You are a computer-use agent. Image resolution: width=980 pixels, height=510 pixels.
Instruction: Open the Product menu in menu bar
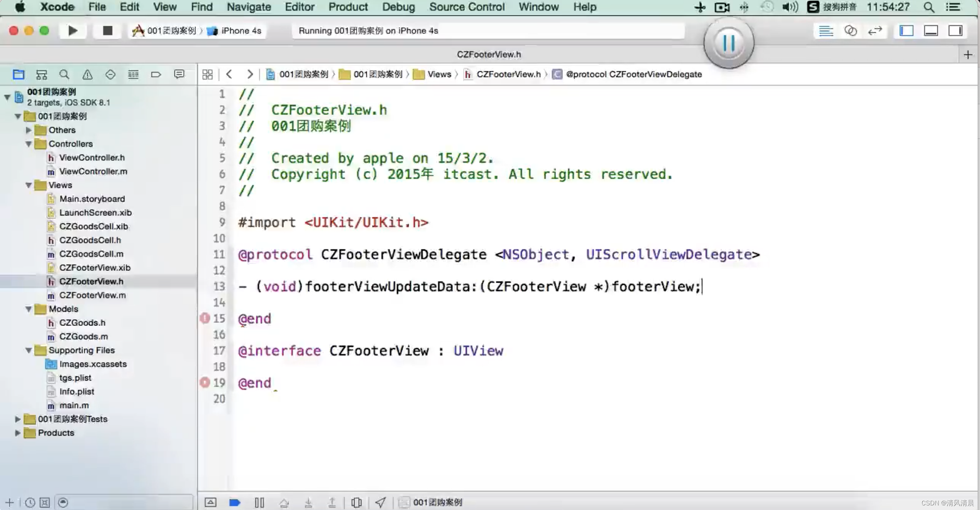(x=348, y=7)
